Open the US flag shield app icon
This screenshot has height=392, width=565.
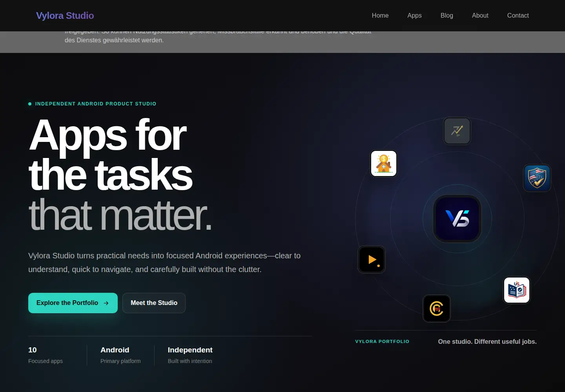(537, 178)
